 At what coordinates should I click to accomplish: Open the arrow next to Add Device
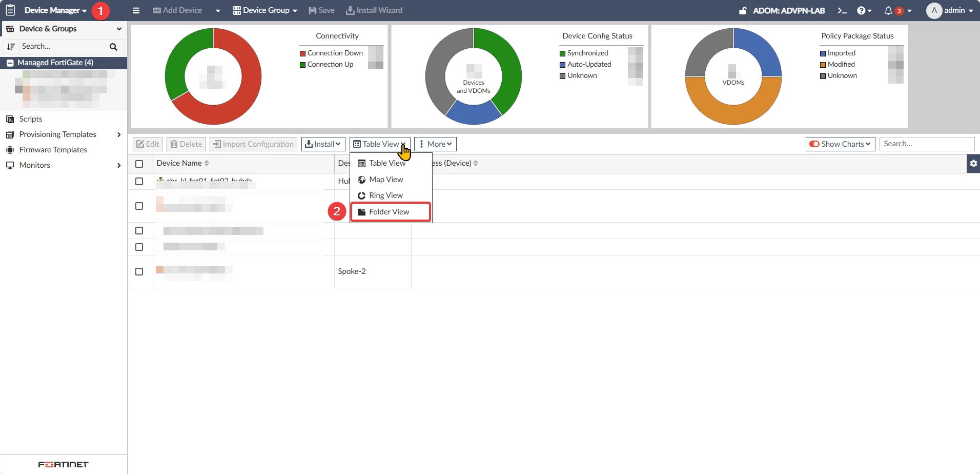[x=218, y=10]
